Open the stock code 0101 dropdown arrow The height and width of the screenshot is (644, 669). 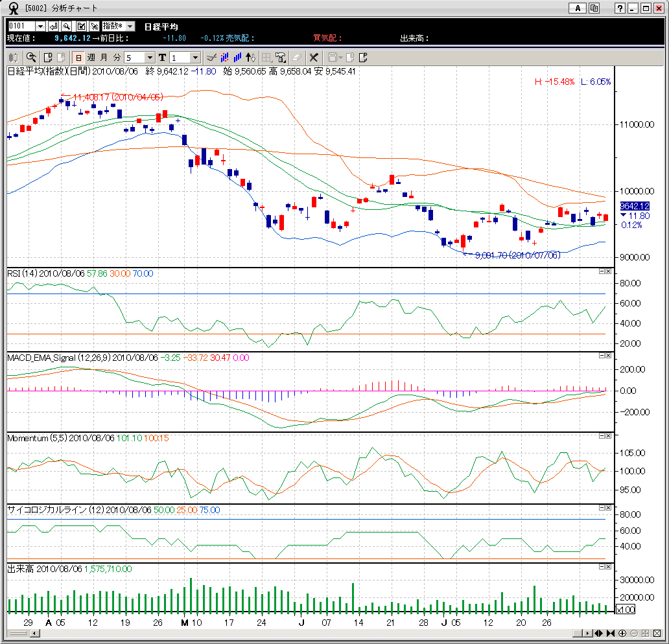click(x=40, y=27)
